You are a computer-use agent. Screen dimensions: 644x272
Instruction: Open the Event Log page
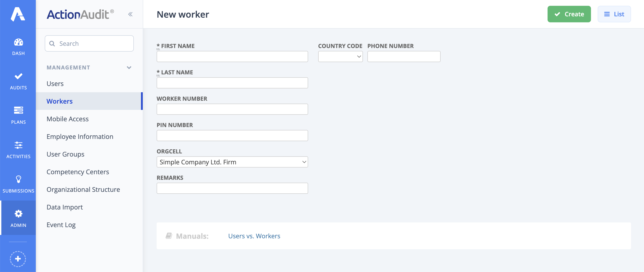coord(61,225)
